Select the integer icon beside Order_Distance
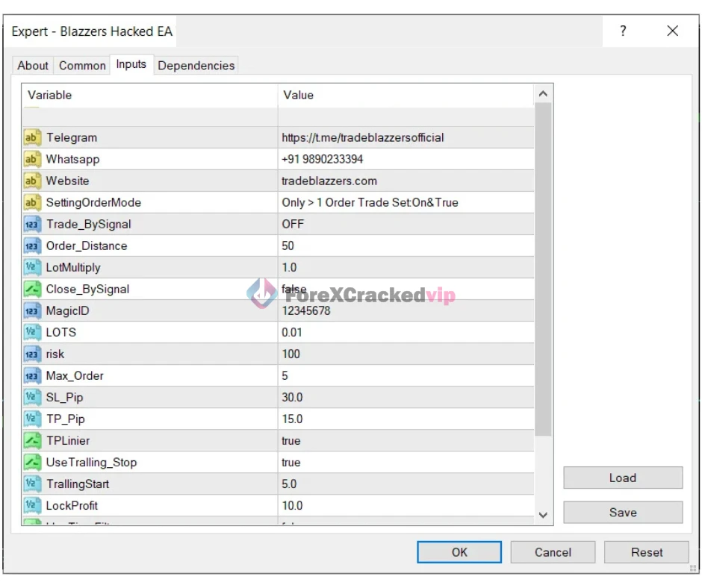Image resolution: width=702 pixels, height=588 pixels. (32, 245)
